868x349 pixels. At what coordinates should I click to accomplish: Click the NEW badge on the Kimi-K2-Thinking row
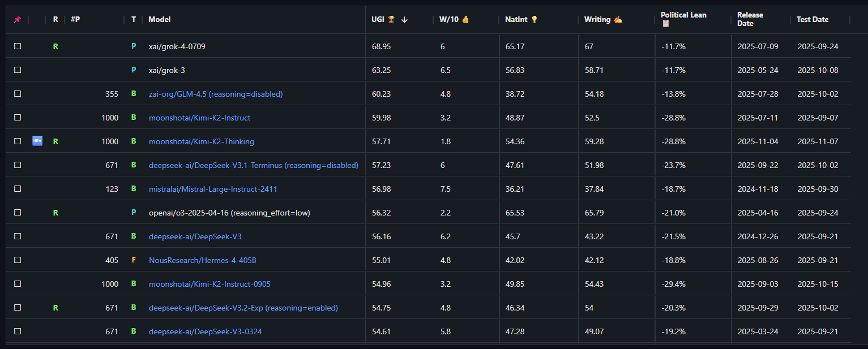[37, 141]
